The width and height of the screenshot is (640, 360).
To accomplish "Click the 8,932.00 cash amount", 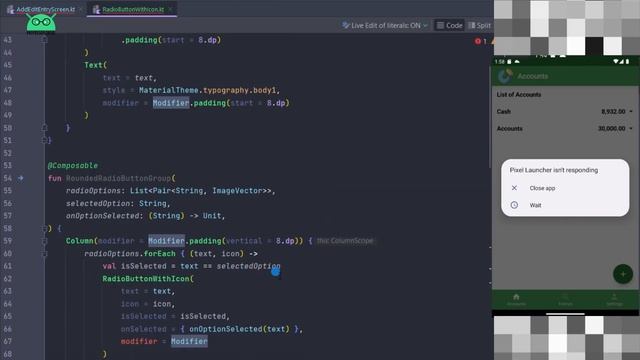I will pyautogui.click(x=613, y=111).
